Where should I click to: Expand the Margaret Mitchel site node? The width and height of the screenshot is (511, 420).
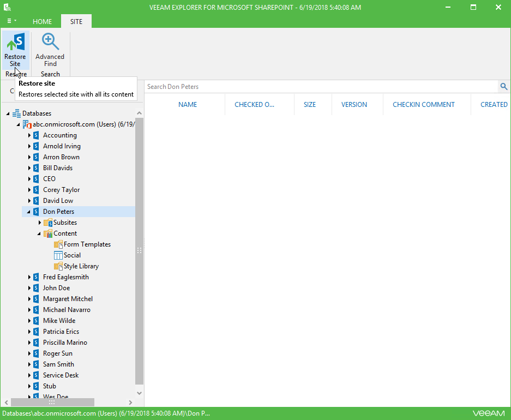[x=29, y=299]
